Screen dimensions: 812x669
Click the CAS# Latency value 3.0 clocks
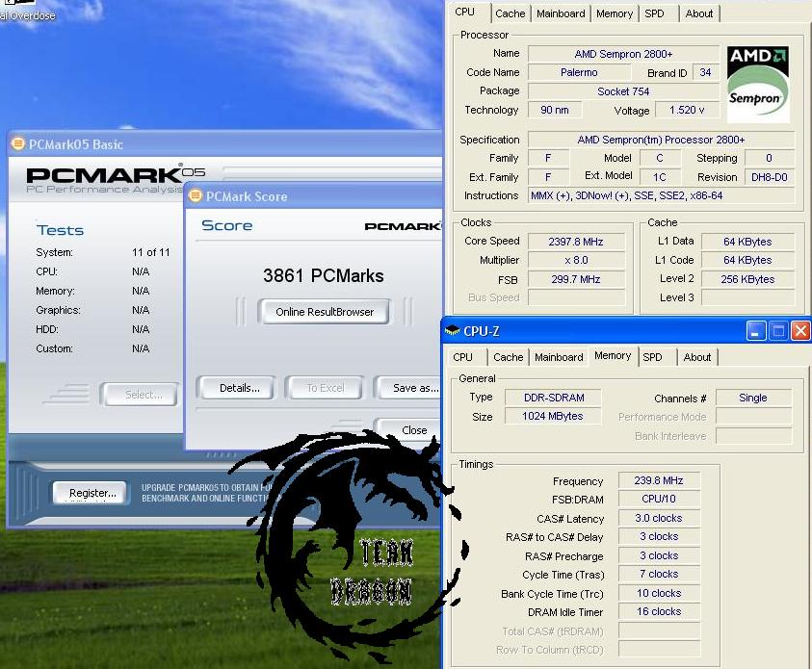click(x=659, y=518)
